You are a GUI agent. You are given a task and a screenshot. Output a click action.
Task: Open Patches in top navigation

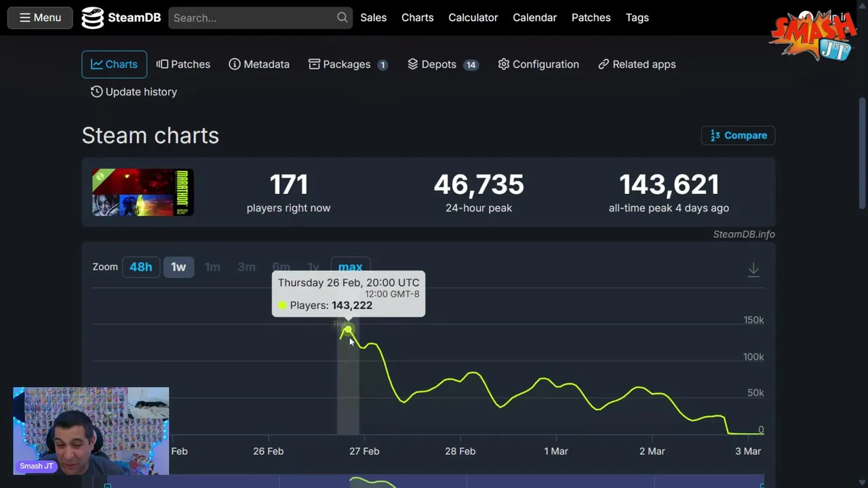point(591,18)
